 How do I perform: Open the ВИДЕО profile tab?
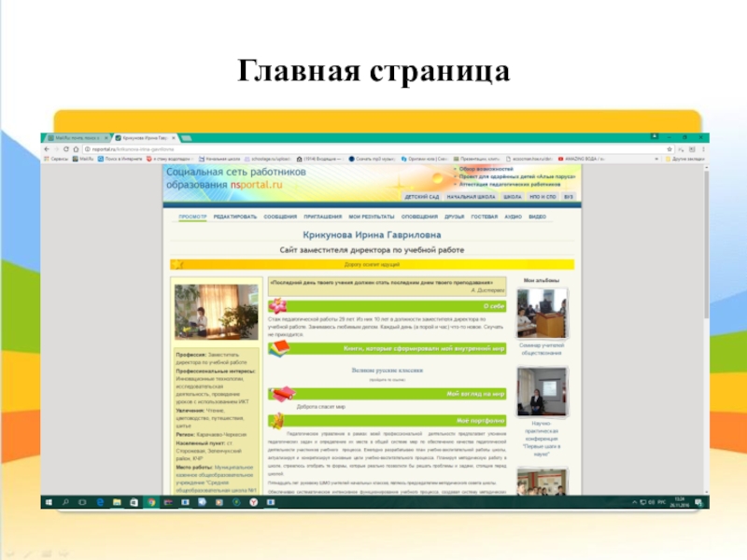tap(538, 217)
